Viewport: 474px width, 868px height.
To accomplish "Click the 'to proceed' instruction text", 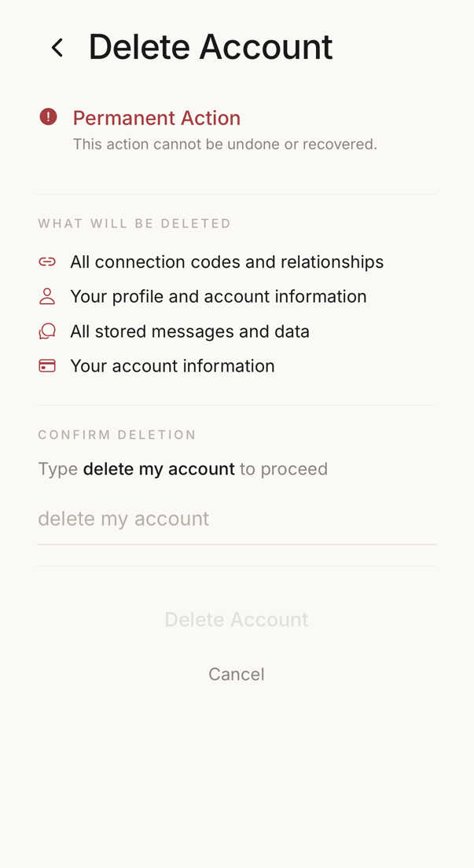I will pyautogui.click(x=284, y=470).
